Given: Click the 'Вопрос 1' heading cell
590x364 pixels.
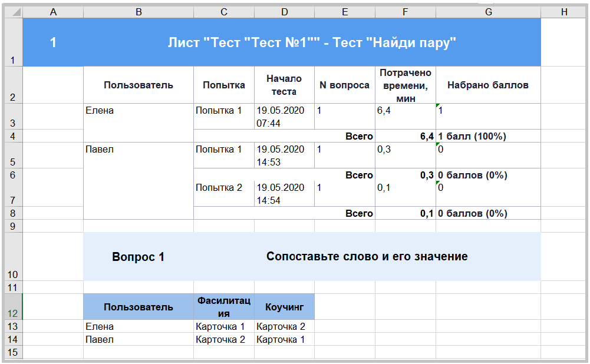Looking at the screenshot, I should pos(139,256).
